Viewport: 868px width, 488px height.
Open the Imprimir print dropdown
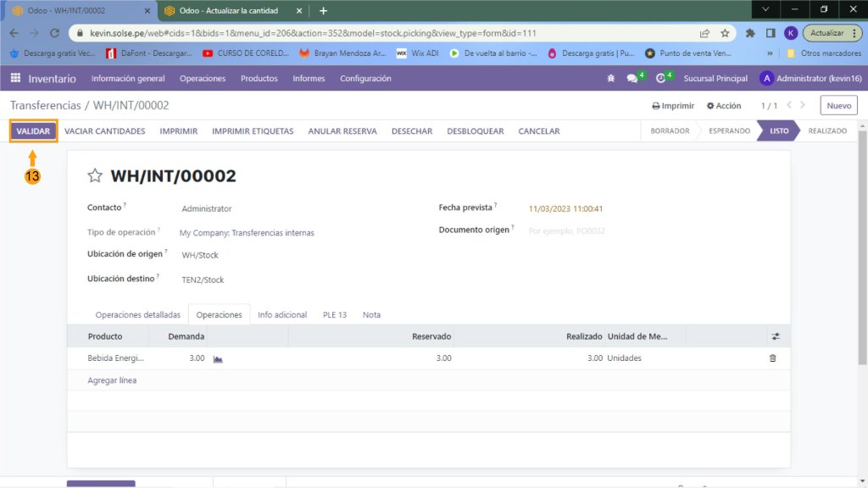coord(673,106)
